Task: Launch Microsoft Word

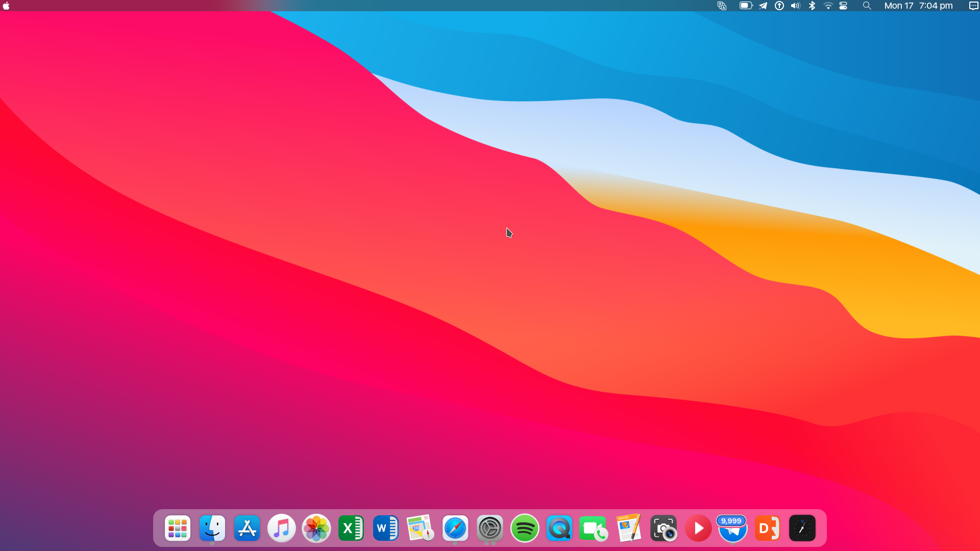Action: pos(386,528)
